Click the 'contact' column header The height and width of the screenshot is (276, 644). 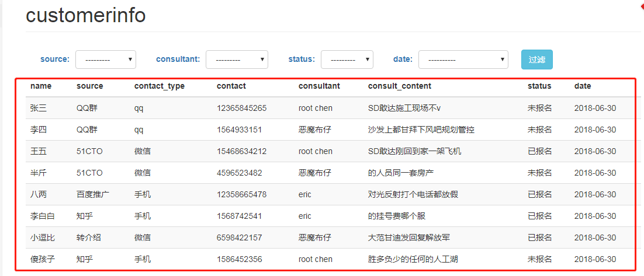tap(231, 86)
